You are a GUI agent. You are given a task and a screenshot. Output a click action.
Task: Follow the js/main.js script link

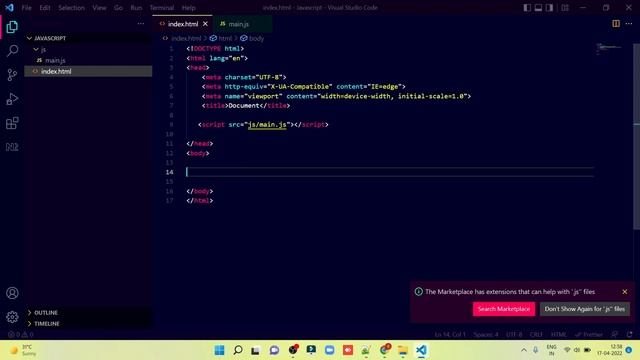pos(267,124)
